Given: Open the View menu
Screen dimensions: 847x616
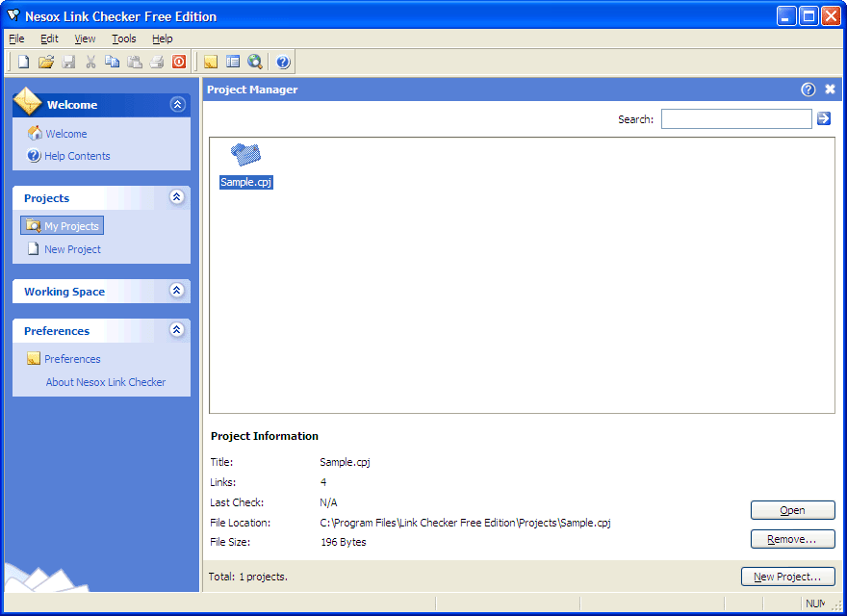Looking at the screenshot, I should tap(85, 38).
